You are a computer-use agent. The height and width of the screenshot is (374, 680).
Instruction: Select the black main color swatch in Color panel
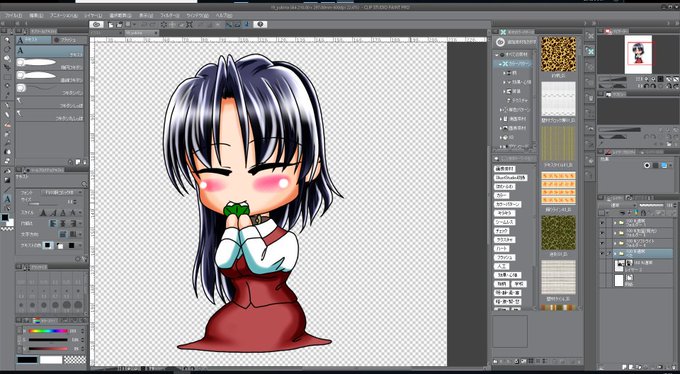click(27, 360)
